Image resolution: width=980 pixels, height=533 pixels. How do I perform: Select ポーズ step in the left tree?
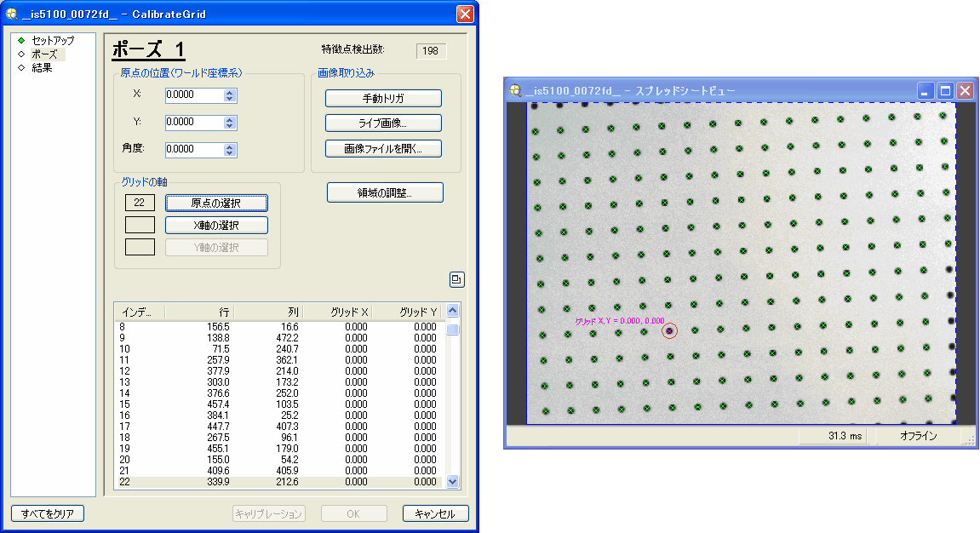pyautogui.click(x=44, y=54)
